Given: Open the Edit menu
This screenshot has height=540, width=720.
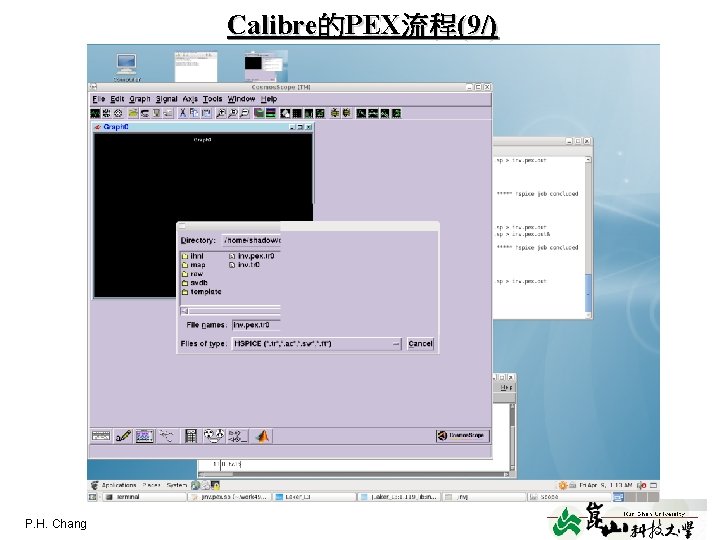Looking at the screenshot, I should pos(117,99).
